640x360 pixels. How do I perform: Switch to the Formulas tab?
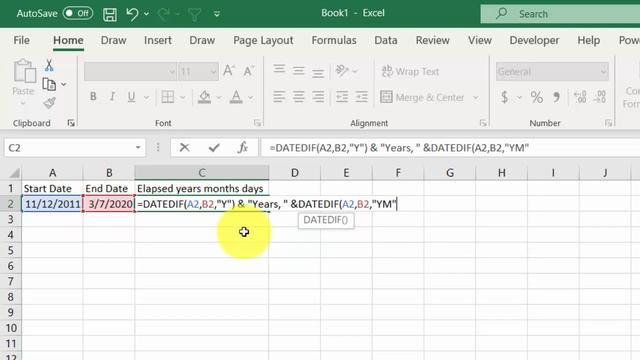pos(334,40)
